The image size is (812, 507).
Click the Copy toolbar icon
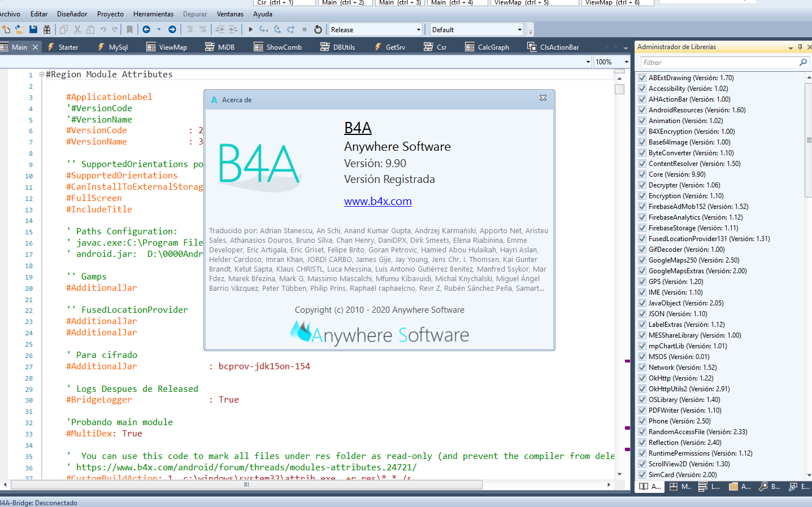coord(64,29)
